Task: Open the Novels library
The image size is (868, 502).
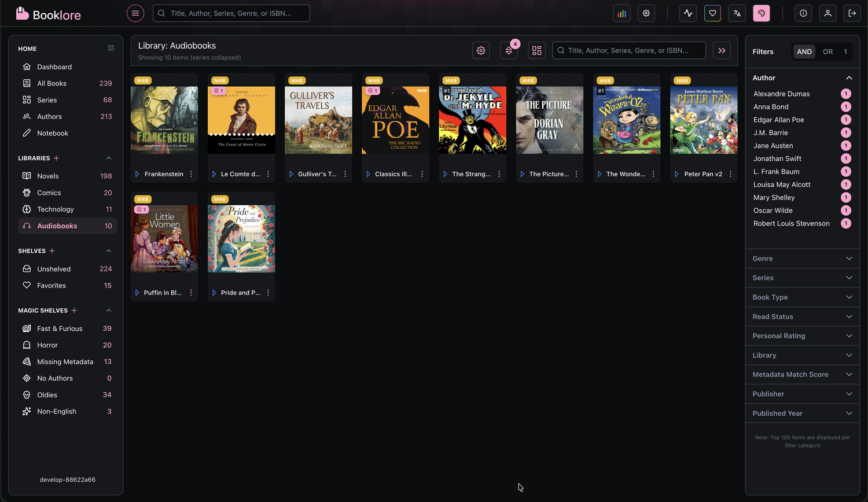Action: point(67,176)
